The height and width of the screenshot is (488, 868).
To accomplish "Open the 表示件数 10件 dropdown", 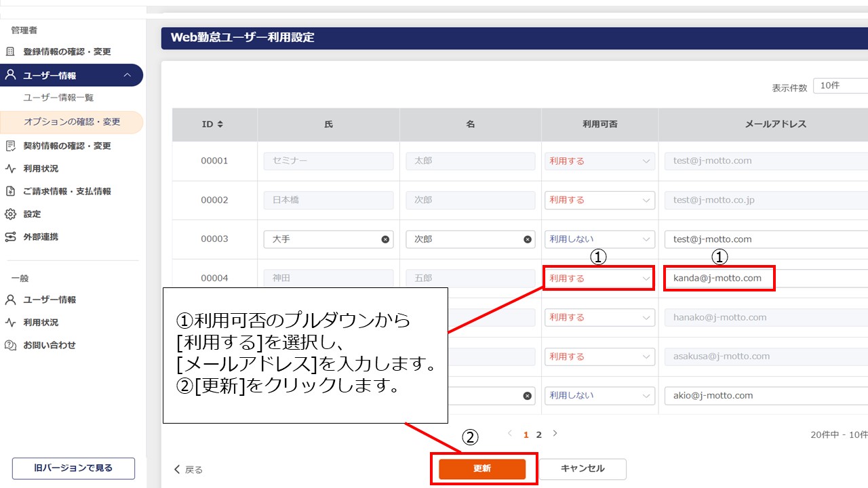I will pyautogui.click(x=841, y=86).
